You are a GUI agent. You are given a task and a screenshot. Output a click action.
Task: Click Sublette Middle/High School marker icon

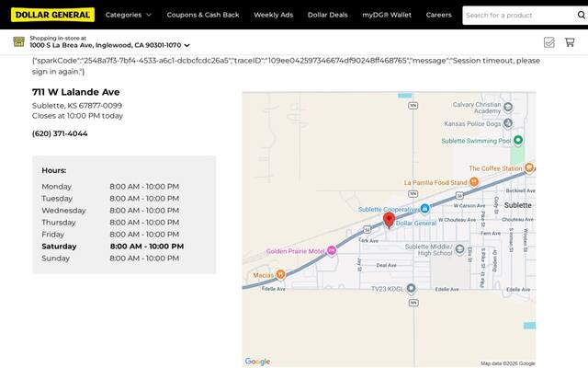[459, 249]
